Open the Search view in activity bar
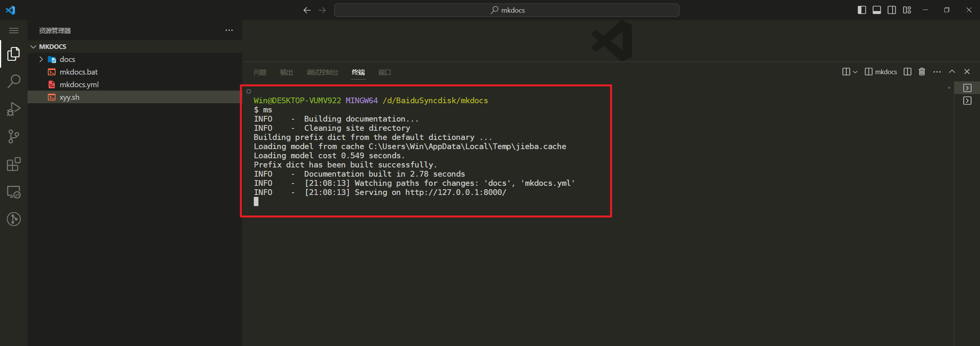Viewport: 980px width, 346px height. [14, 81]
